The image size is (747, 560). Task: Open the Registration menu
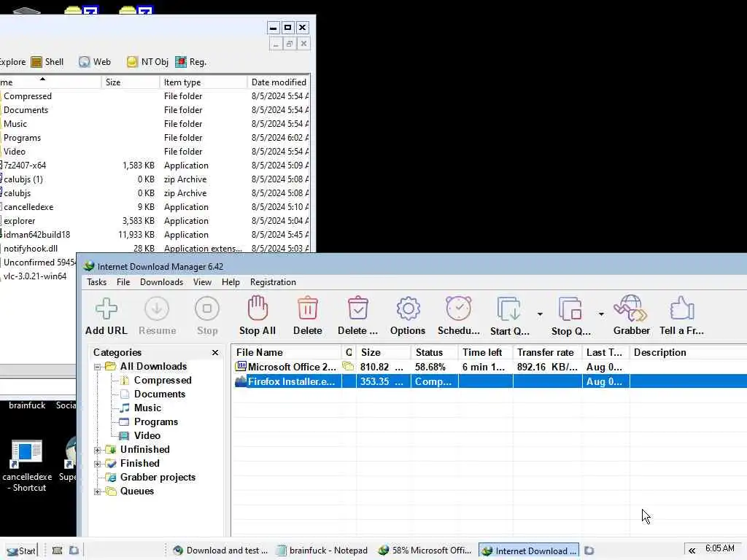click(273, 282)
